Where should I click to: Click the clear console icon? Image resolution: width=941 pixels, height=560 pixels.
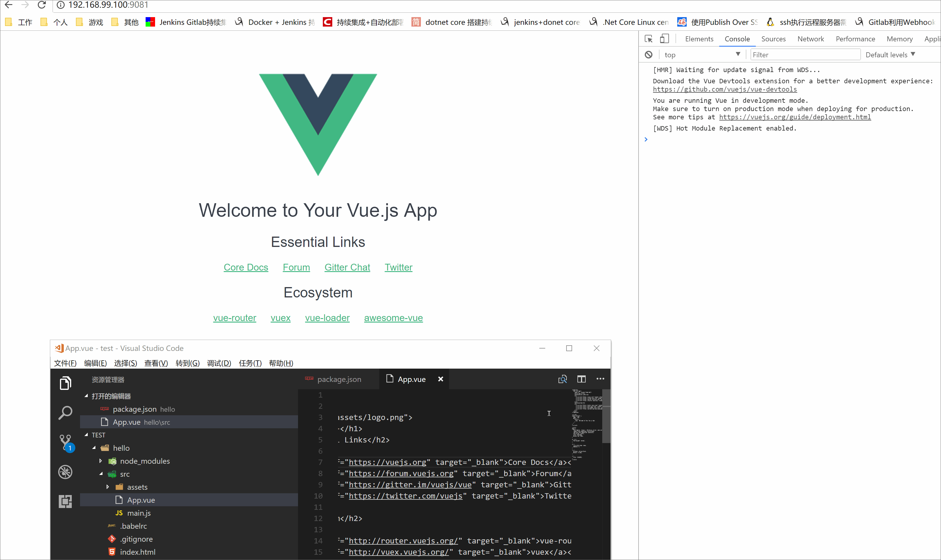[x=648, y=55]
